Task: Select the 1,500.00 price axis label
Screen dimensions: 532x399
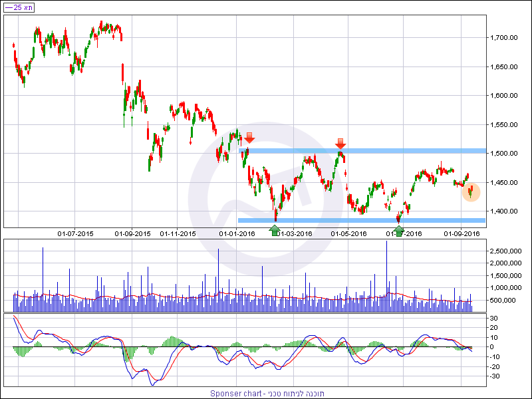Action: (x=504, y=154)
